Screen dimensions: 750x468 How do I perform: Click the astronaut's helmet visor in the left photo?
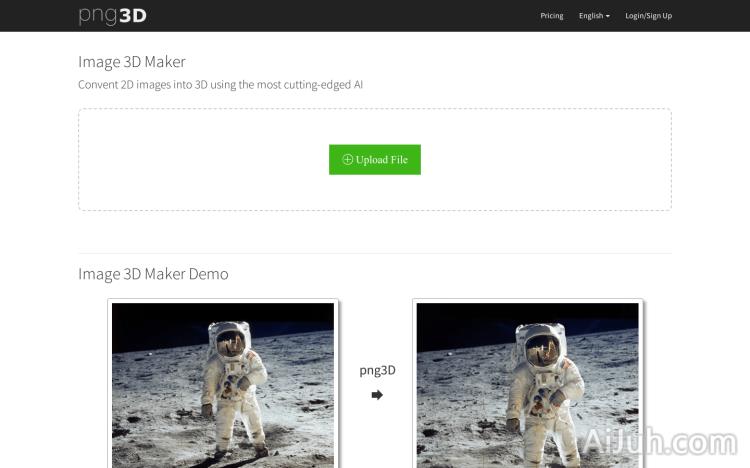230,345
